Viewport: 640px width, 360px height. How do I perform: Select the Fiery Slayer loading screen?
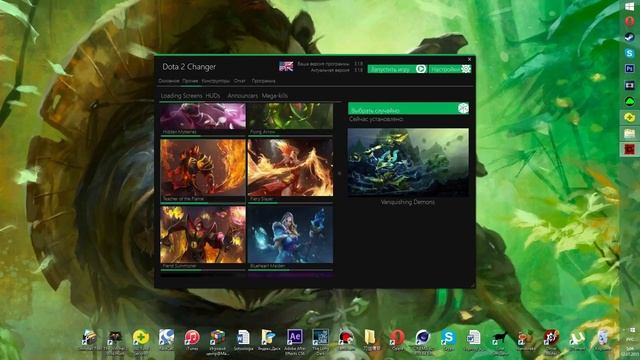pos(290,171)
